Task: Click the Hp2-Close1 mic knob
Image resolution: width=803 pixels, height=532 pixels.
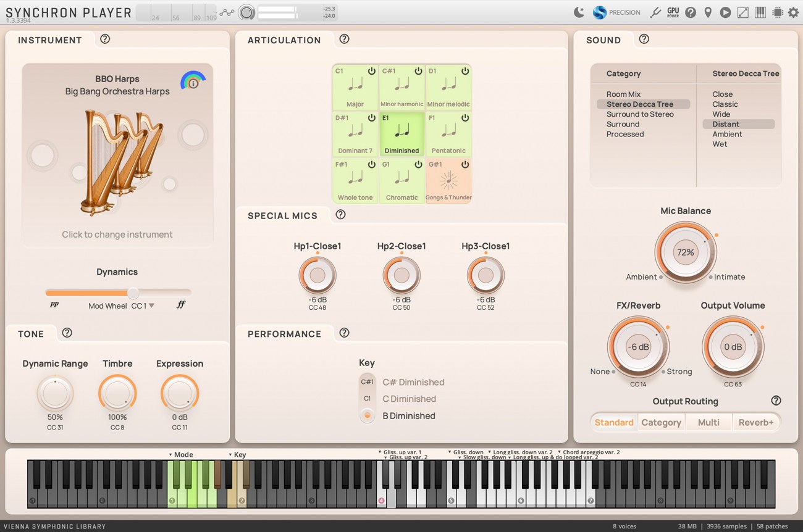Action: pyautogui.click(x=401, y=275)
